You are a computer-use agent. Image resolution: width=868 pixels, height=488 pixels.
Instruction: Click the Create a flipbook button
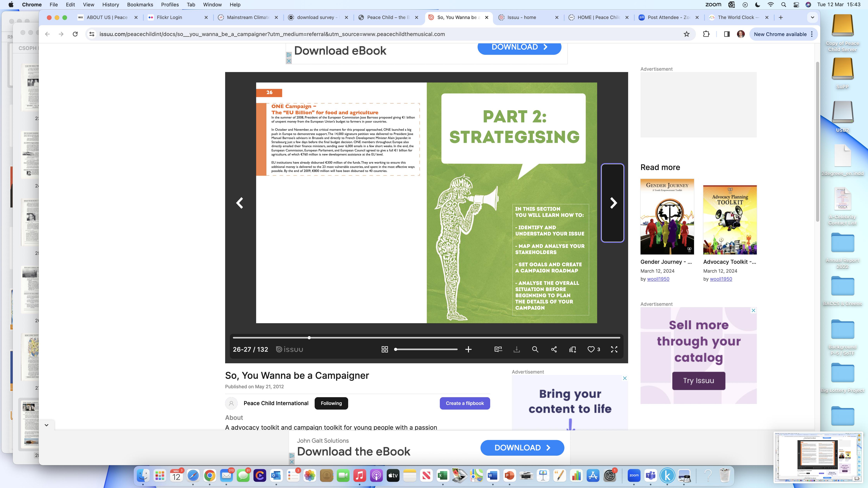coord(465,403)
